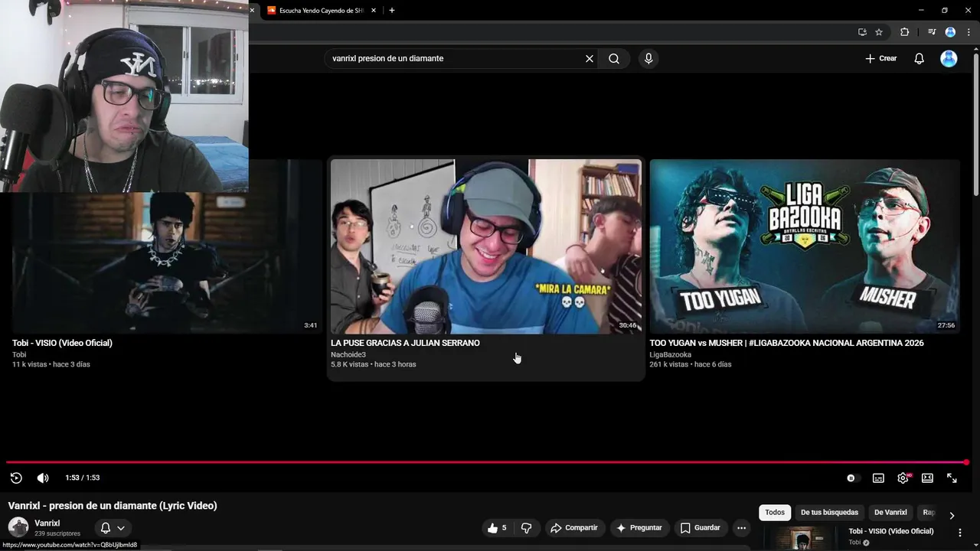This screenshot has height=551, width=980.
Task: Select the Rap filter chip
Action: tap(928, 513)
